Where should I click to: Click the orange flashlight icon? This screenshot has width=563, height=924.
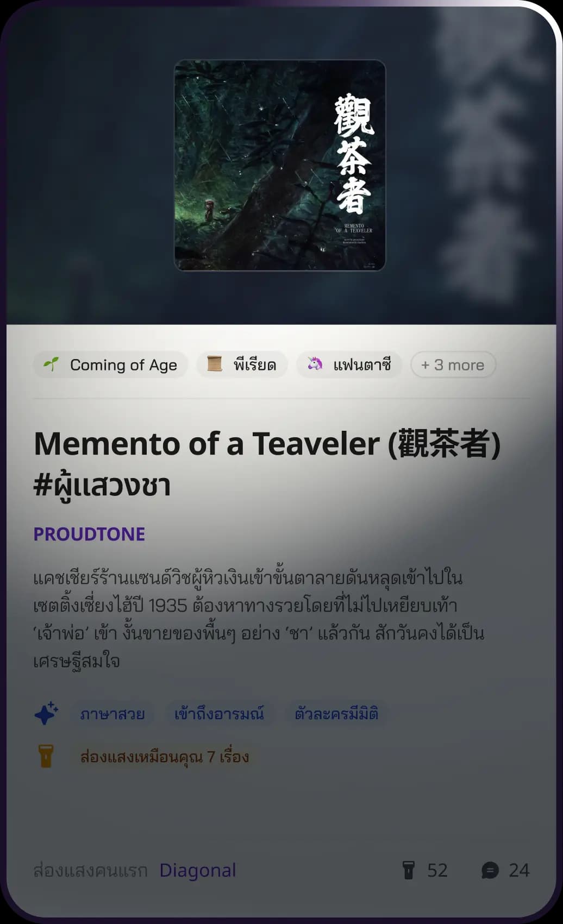pos(46,757)
